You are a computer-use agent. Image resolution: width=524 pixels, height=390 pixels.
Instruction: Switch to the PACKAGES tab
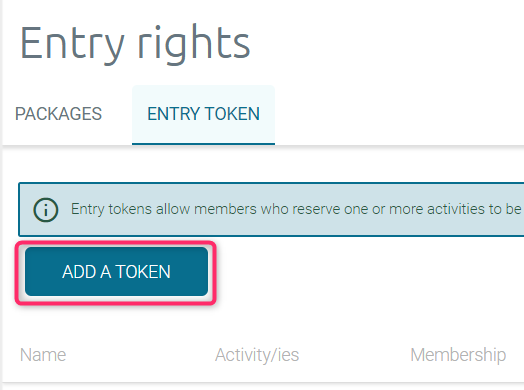pyautogui.click(x=58, y=114)
